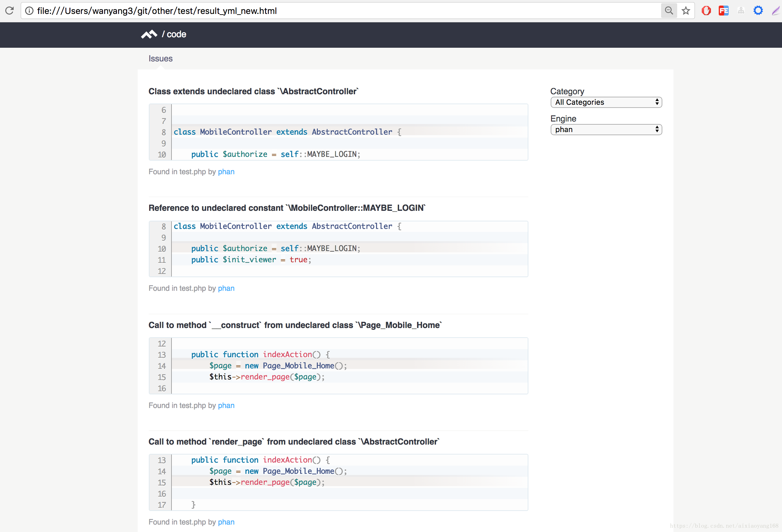Reload the page with the refresh icon
The image size is (782, 532).
[x=10, y=11]
